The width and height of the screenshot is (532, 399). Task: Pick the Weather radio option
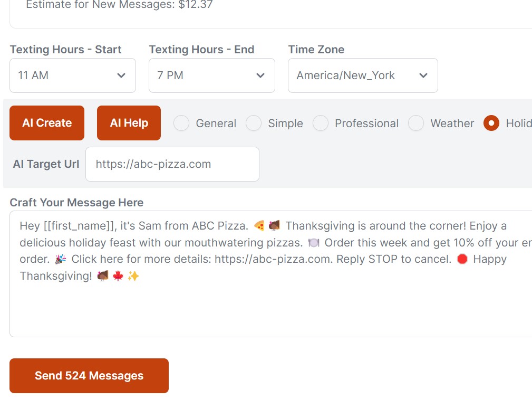[x=416, y=123]
